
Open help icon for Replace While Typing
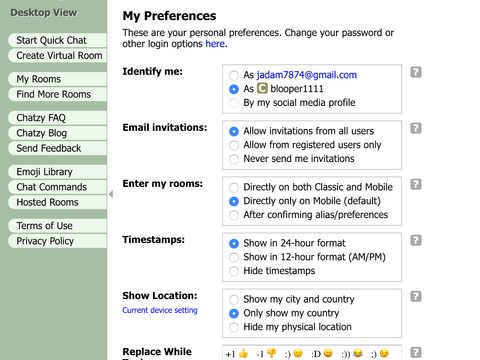tap(416, 352)
